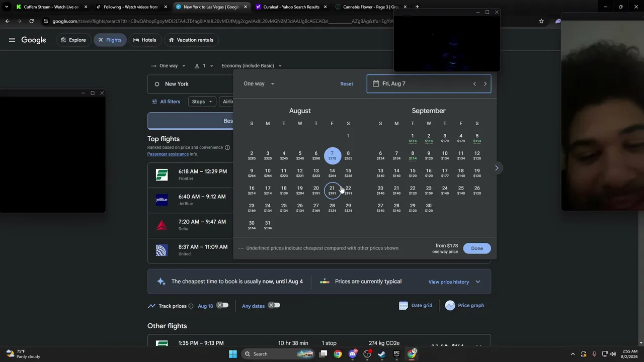Go to the Google logo home
This screenshot has height=362, width=644.
coord(34,40)
